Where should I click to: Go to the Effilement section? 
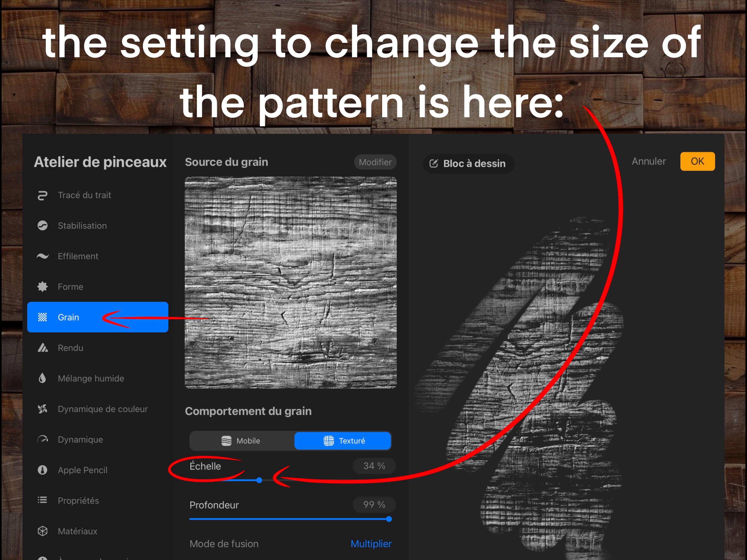(98, 256)
